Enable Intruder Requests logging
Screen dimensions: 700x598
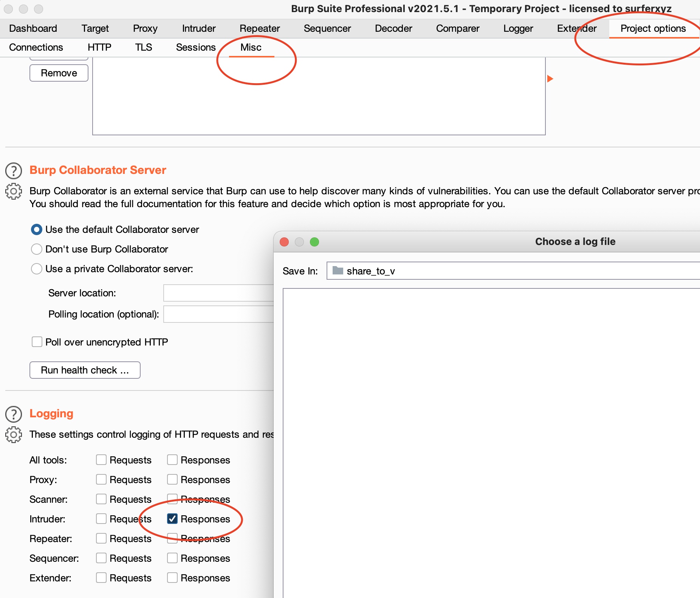[101, 519]
